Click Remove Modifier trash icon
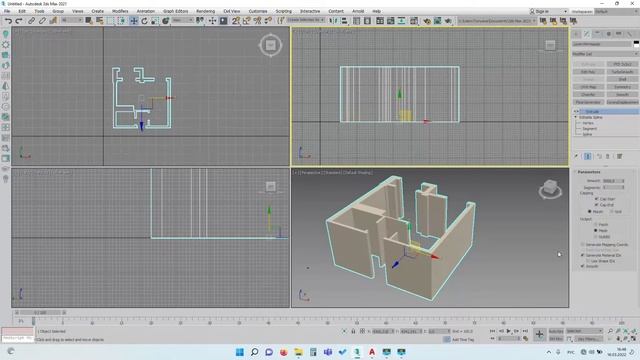The image size is (640, 360). tap(608, 156)
